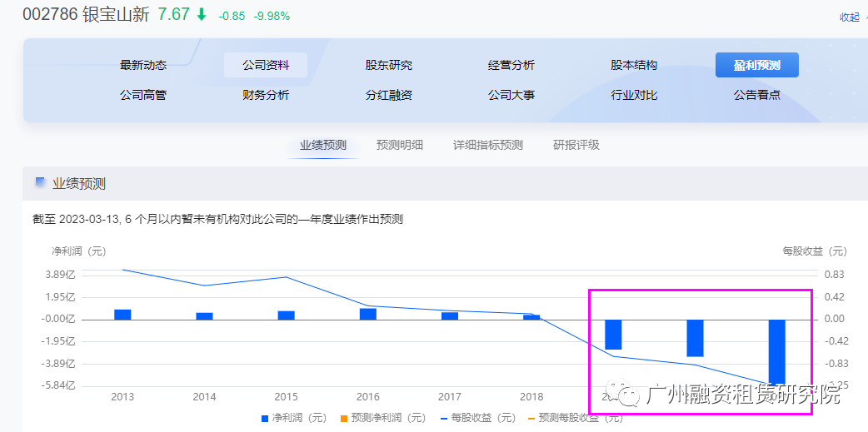
Task: Open the 财务分析 section
Action: (266, 95)
